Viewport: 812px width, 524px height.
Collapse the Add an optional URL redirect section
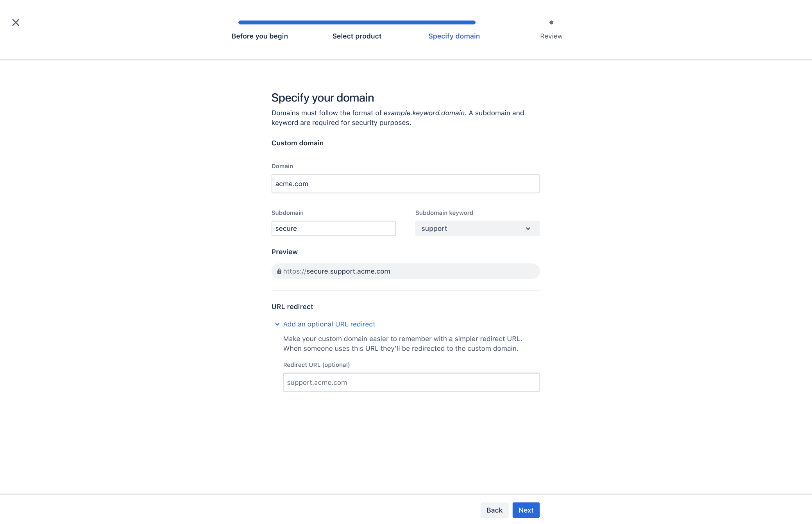pyautogui.click(x=329, y=324)
